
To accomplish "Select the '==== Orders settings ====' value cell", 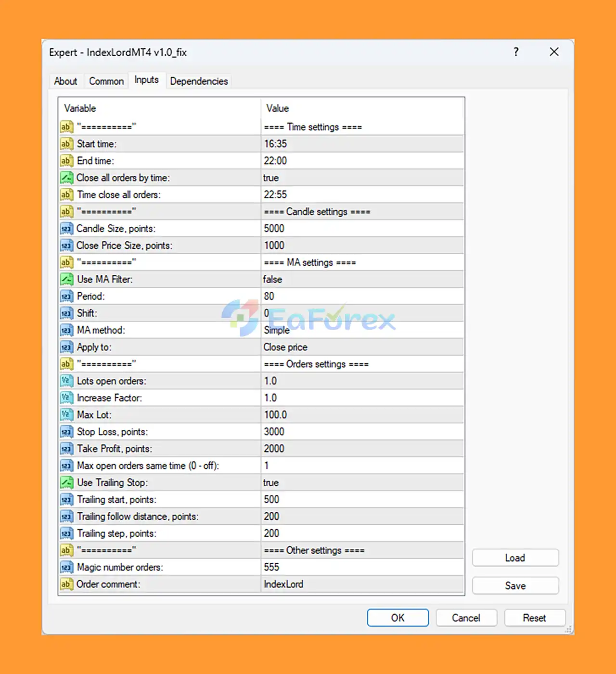I will coord(362,364).
